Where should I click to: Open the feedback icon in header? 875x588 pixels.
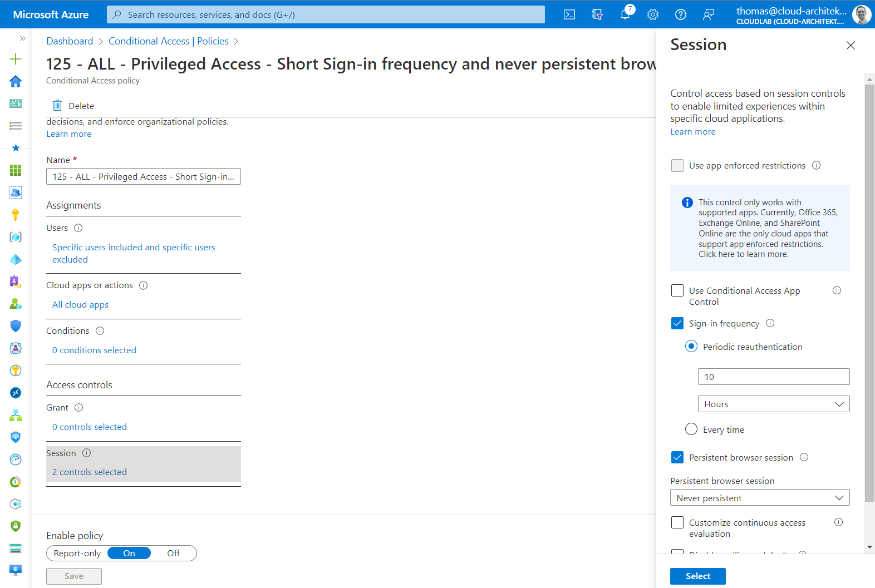pyautogui.click(x=709, y=14)
